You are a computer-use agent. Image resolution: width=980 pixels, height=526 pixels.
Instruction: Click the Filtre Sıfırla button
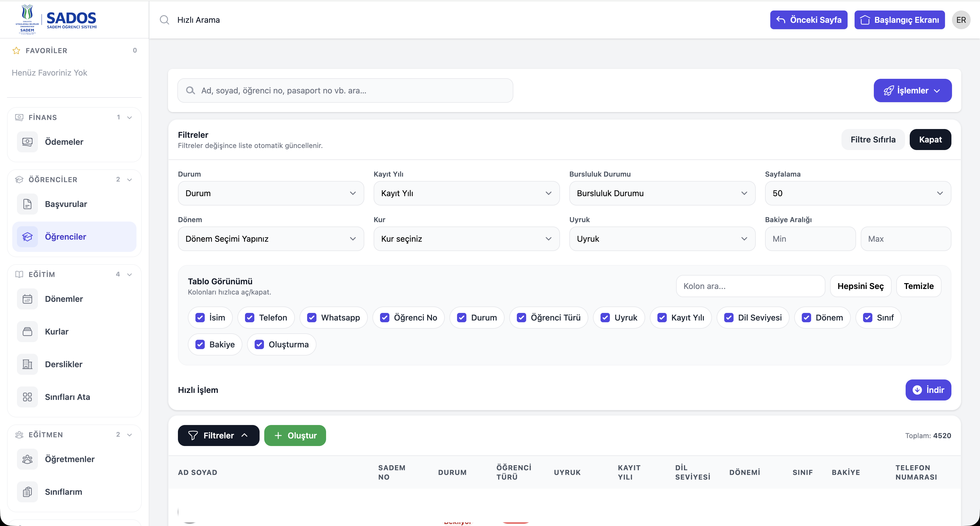[873, 140]
